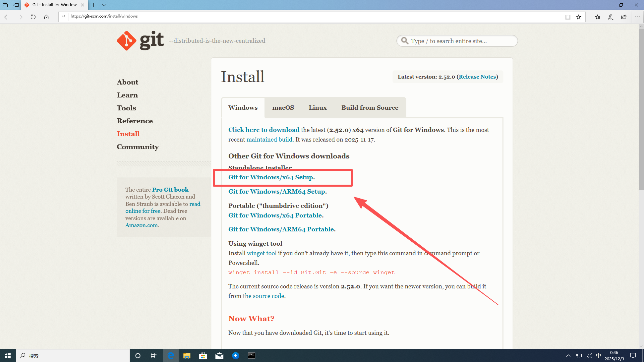Viewport: 644px width, 362px height.
Task: Show hidden system tray icons
Action: 568,356
